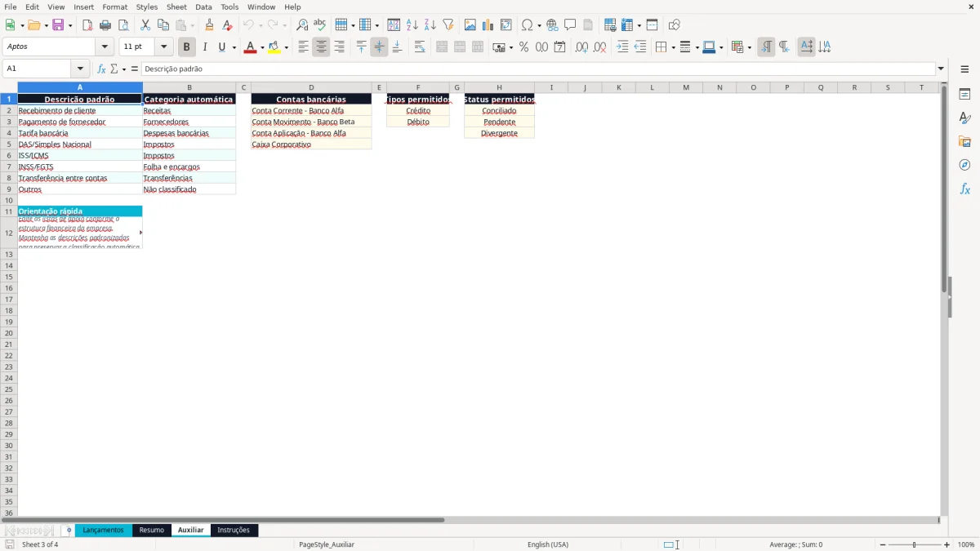The image size is (980, 551).
Task: Open Background Color dropdown arrow
Action: (286, 47)
